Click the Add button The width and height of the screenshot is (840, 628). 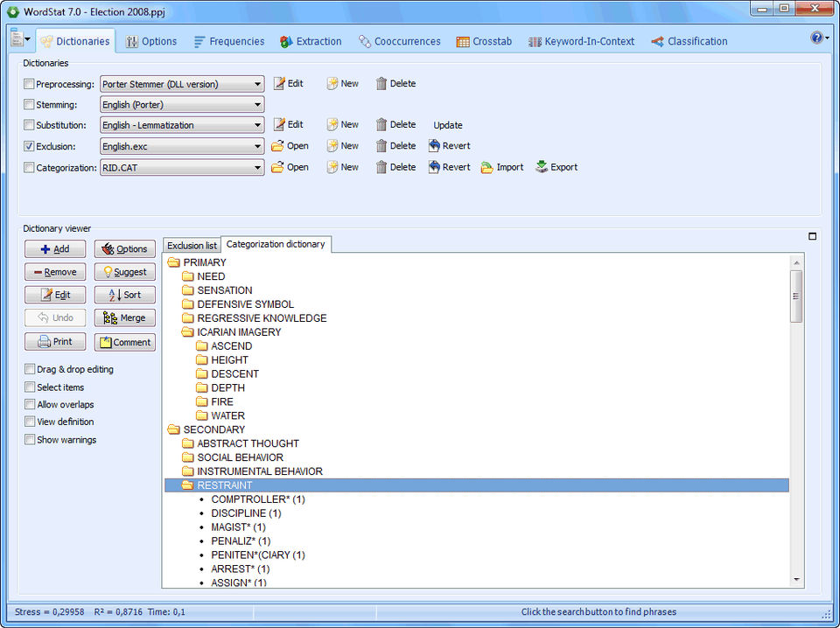pos(55,249)
